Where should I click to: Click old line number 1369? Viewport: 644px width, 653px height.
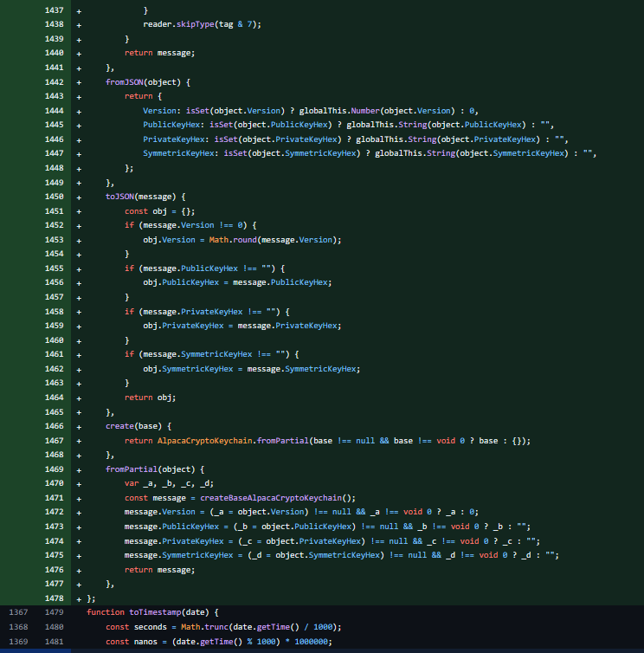18,642
